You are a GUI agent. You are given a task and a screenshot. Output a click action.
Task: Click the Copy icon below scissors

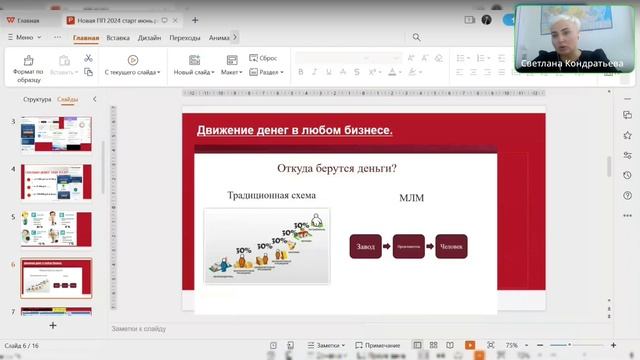88,72
